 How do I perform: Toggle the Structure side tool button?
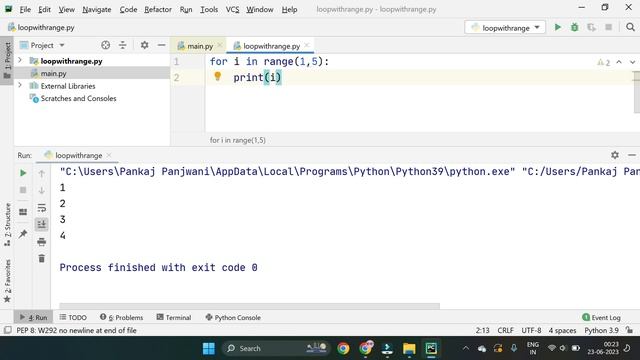(7, 224)
